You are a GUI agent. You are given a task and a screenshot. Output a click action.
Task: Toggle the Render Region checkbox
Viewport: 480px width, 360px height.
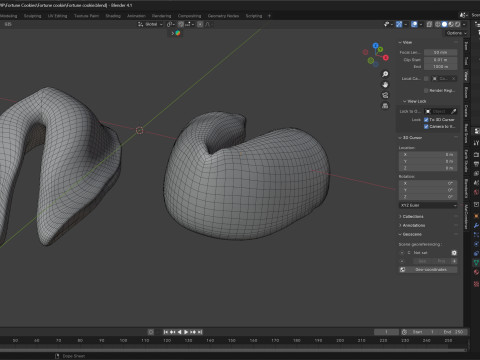426,91
